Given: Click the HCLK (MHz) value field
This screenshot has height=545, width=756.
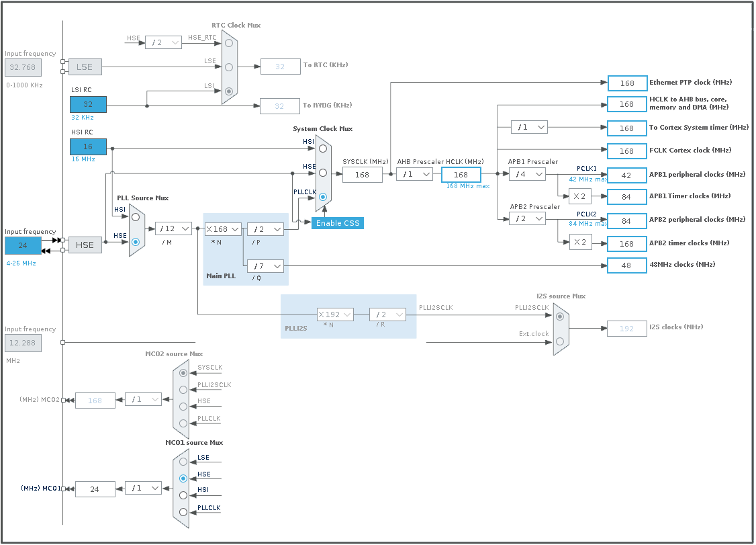Looking at the screenshot, I should pos(461,175).
